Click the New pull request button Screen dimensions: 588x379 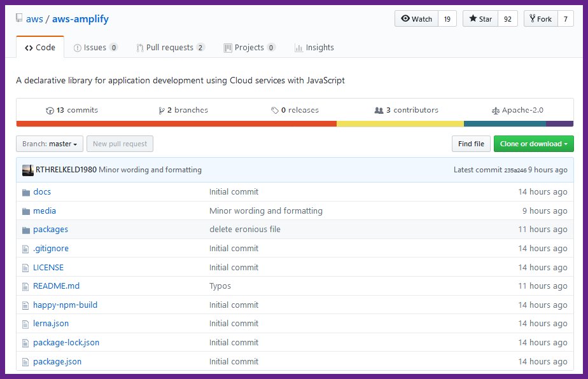point(120,144)
